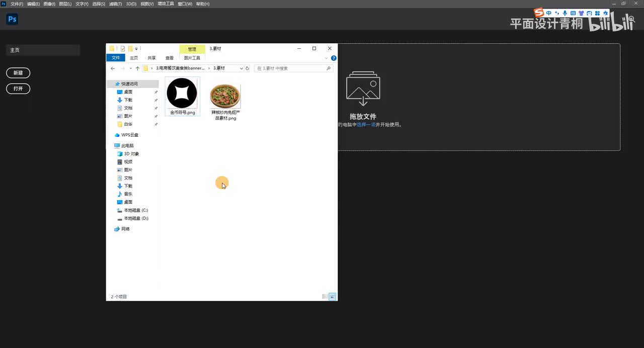Image resolution: width=644 pixels, height=348 pixels.
Task: Expand the Explorer ribbon chevron
Action: (x=326, y=58)
